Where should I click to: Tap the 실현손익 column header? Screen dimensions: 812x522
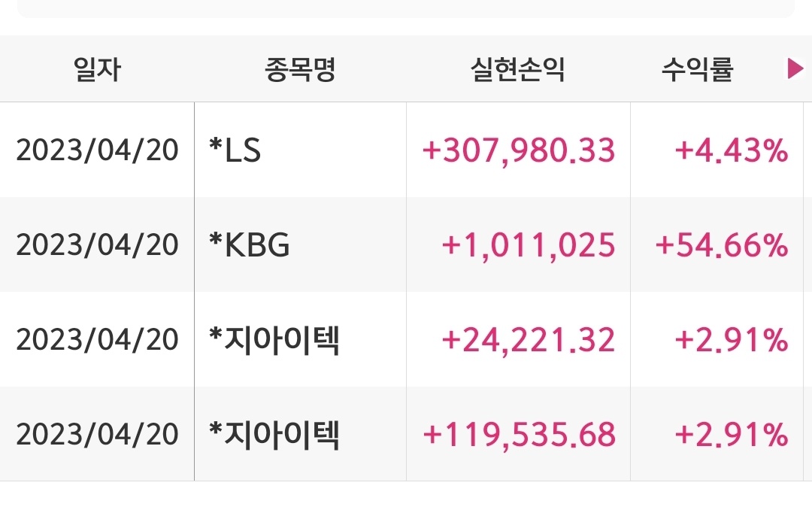pyautogui.click(x=518, y=69)
